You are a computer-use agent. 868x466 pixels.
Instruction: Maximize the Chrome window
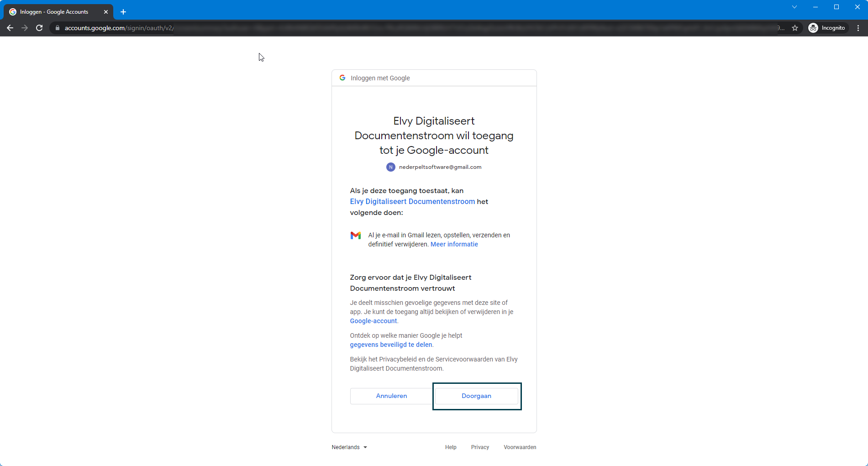click(x=836, y=7)
